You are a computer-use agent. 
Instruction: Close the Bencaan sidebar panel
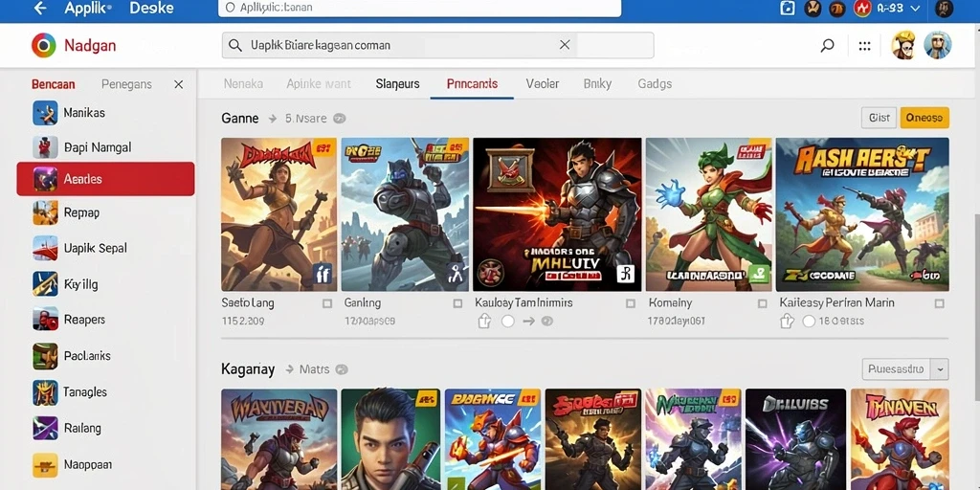(x=178, y=84)
